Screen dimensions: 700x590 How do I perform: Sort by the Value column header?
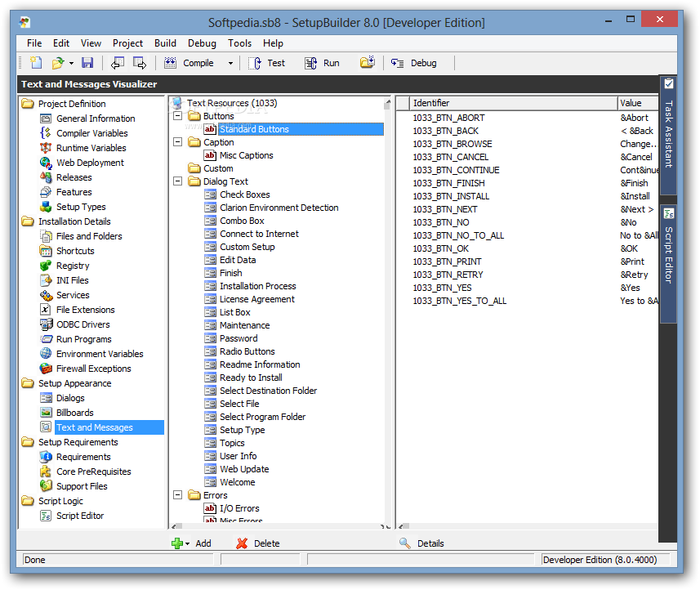click(x=638, y=103)
